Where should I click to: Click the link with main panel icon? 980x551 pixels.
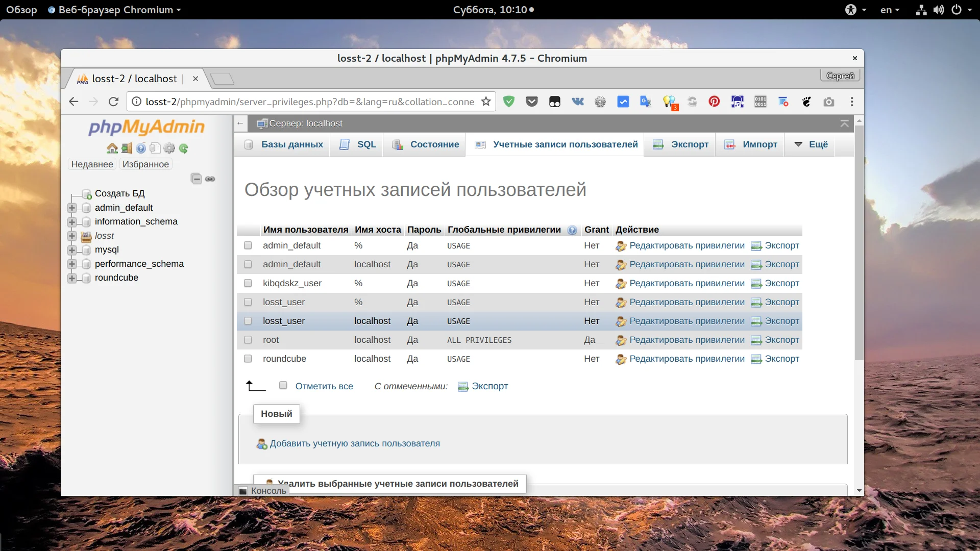click(210, 179)
